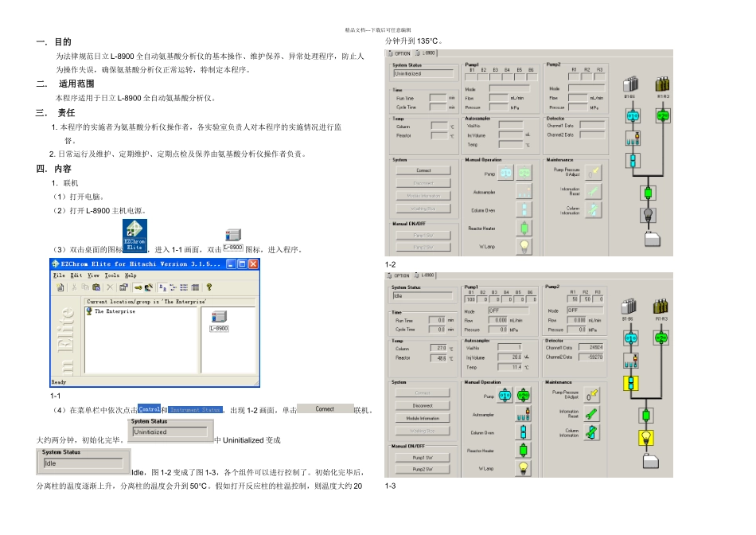Click B1-B6 buffer bottles icon, figure 1-3 diagram
This screenshot has height=535, width=756.
click(x=629, y=307)
